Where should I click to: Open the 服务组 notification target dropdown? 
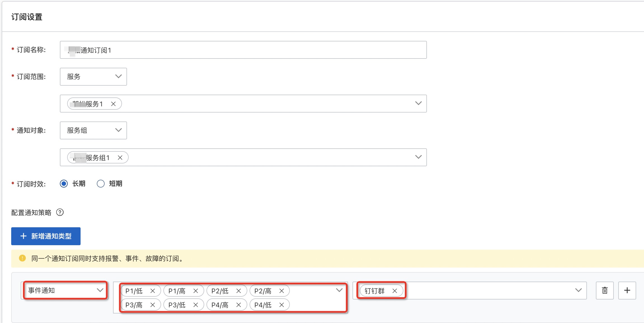[x=93, y=130]
